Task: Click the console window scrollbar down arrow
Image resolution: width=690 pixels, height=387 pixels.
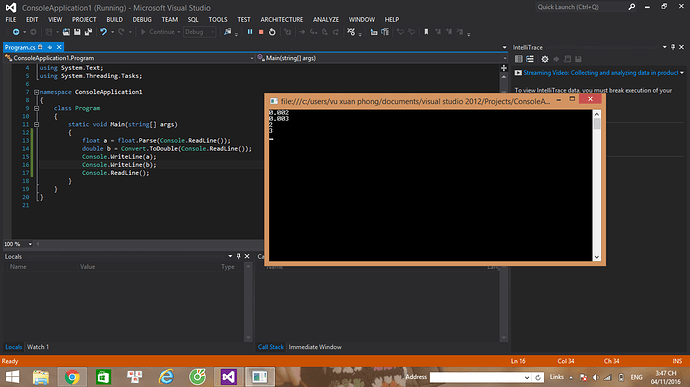Action: pos(597,257)
